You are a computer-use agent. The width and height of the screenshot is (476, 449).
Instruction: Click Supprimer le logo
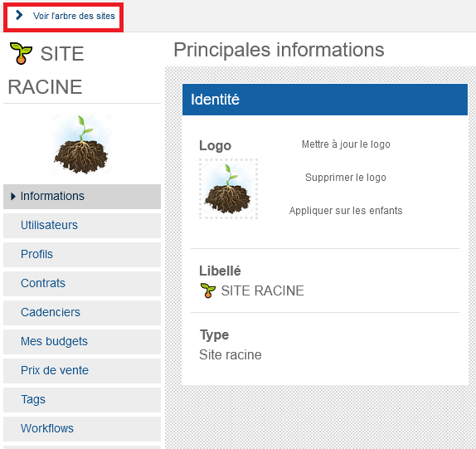[346, 178]
